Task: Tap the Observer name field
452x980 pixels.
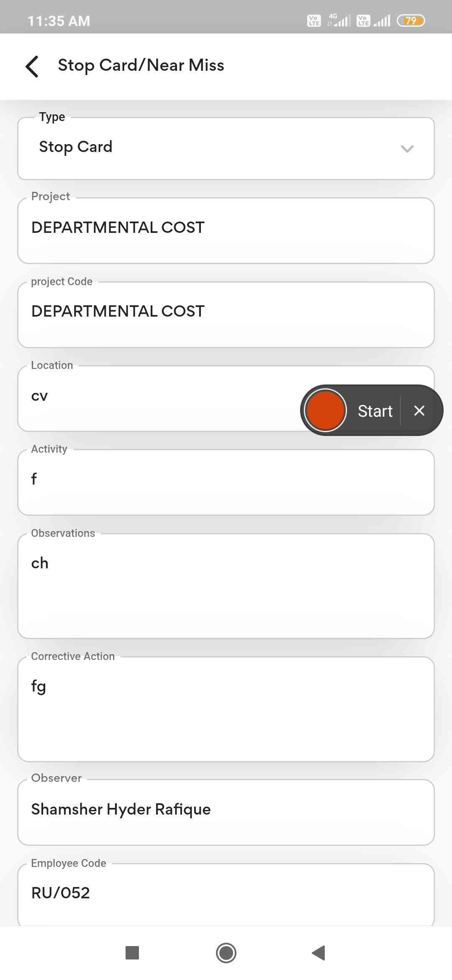Action: click(x=226, y=812)
